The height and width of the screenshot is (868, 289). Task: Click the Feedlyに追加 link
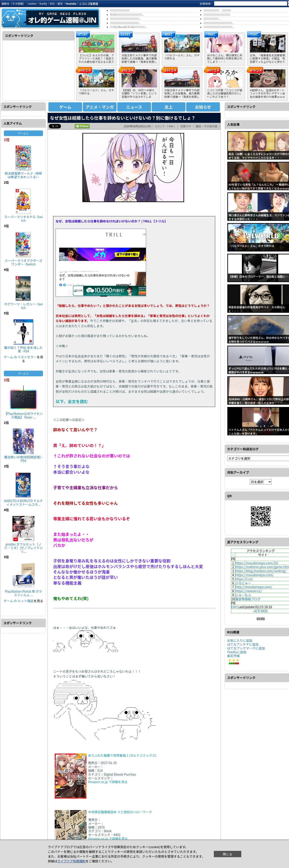237,652
